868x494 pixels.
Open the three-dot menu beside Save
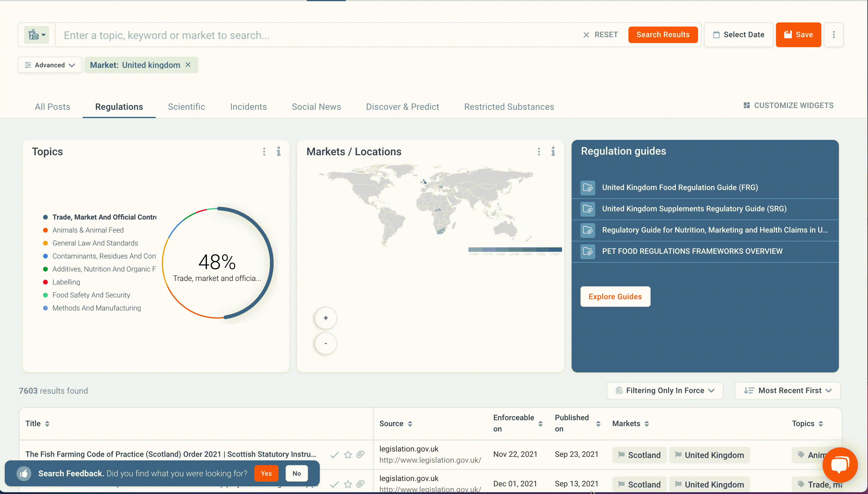pyautogui.click(x=834, y=35)
